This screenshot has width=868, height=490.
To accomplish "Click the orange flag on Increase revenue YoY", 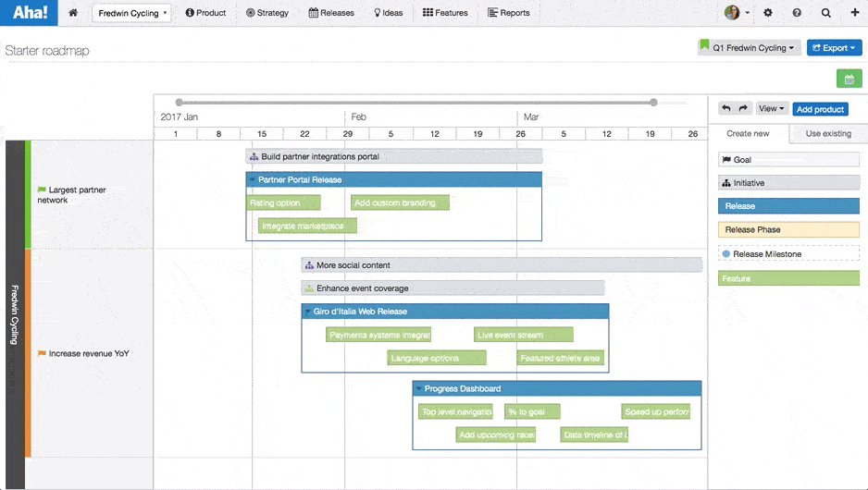I will [x=42, y=353].
